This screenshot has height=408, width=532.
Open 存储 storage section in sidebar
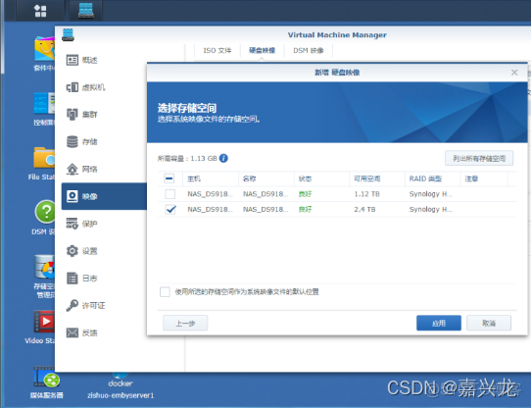[x=104, y=141]
